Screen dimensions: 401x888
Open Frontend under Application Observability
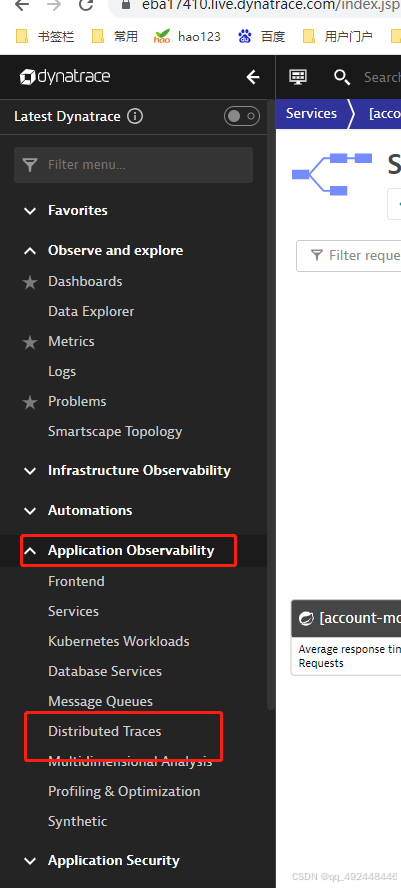[76, 582]
